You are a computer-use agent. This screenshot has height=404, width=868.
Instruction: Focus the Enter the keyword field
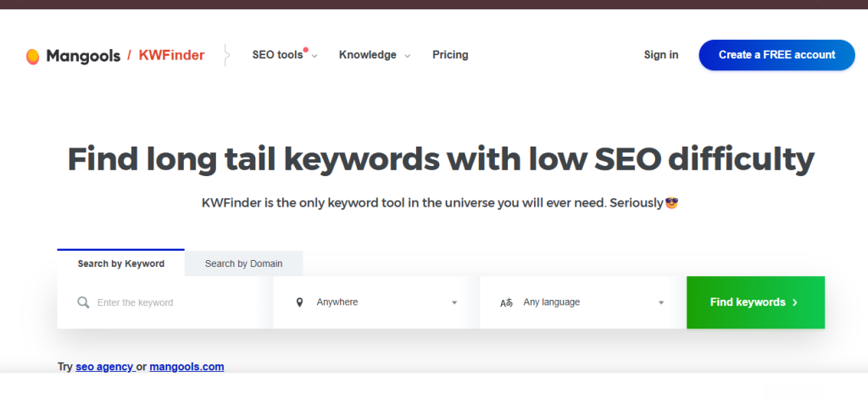tap(165, 302)
